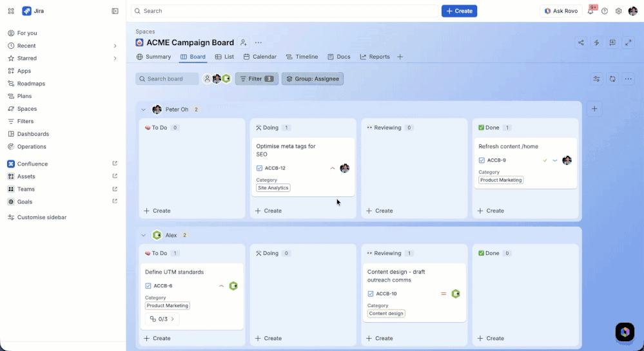Collapse the Alex swimlane
The image size is (644, 351).
[x=143, y=235]
